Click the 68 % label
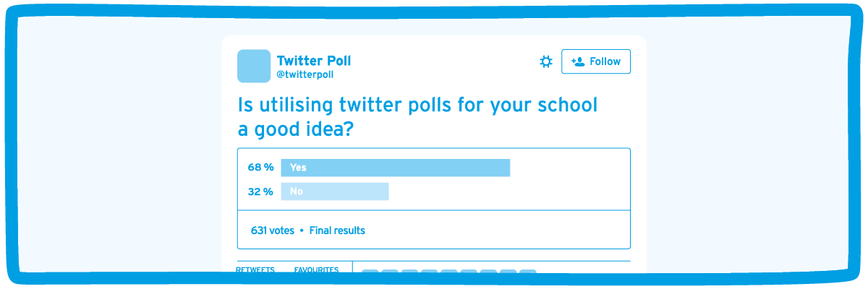868x289 pixels. click(x=260, y=167)
